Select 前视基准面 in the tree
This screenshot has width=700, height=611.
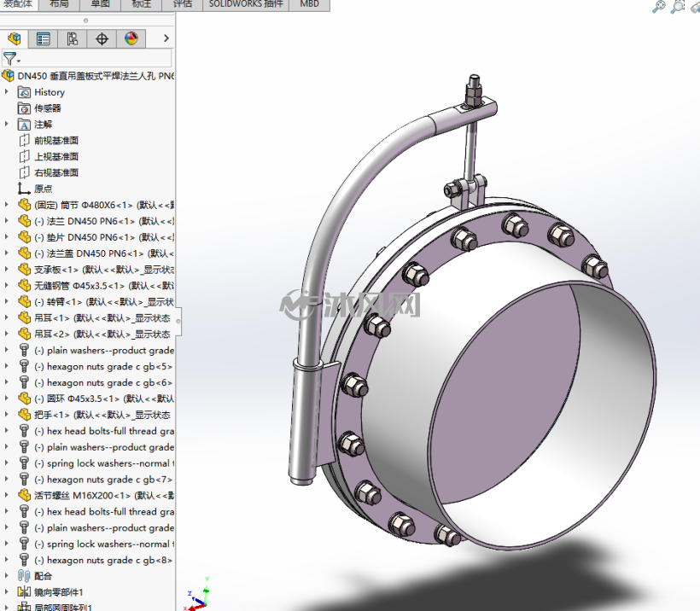56,141
